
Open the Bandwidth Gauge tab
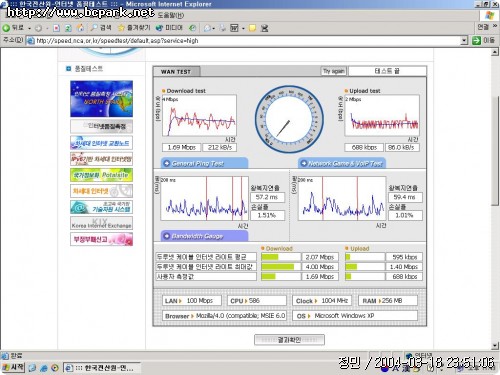[x=204, y=236]
